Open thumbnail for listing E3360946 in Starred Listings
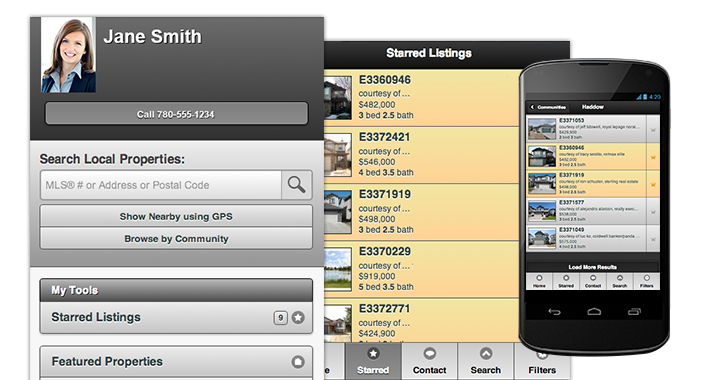Screen dimensions: 712x380 pyautogui.click(x=337, y=98)
